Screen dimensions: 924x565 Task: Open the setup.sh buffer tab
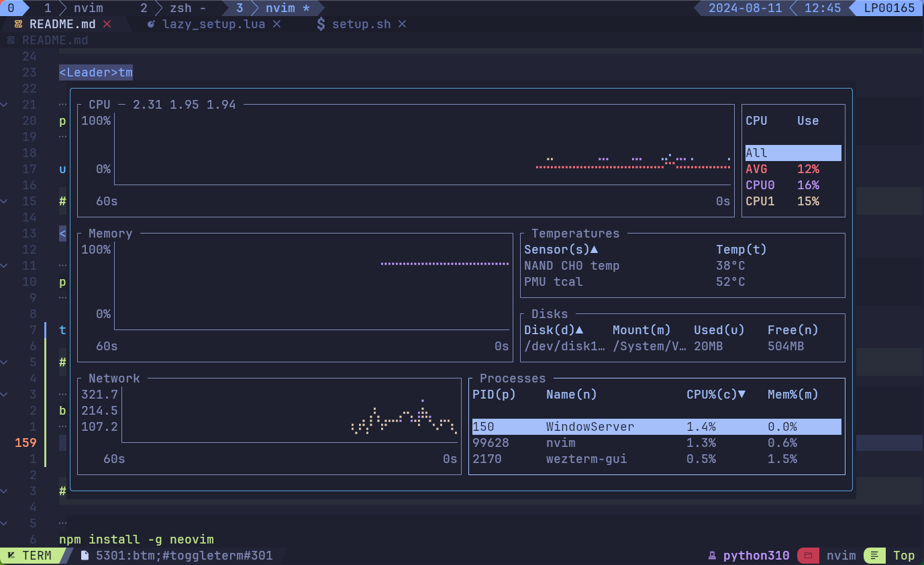click(362, 24)
